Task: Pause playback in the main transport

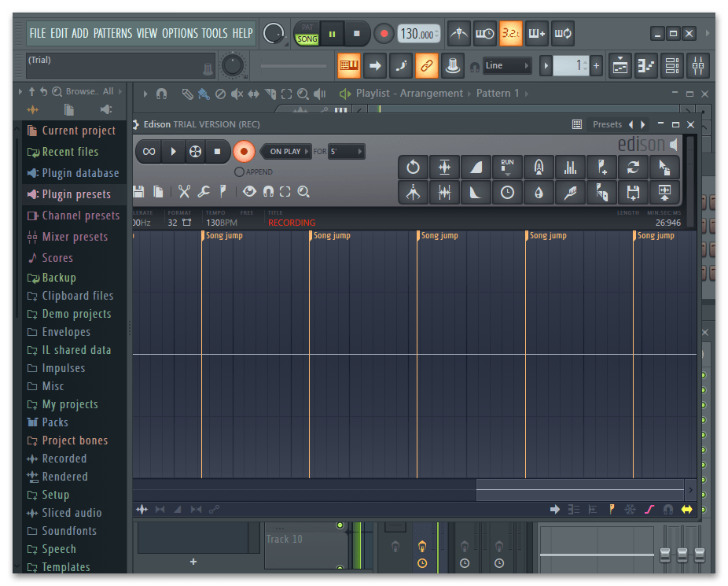Action: click(x=332, y=34)
